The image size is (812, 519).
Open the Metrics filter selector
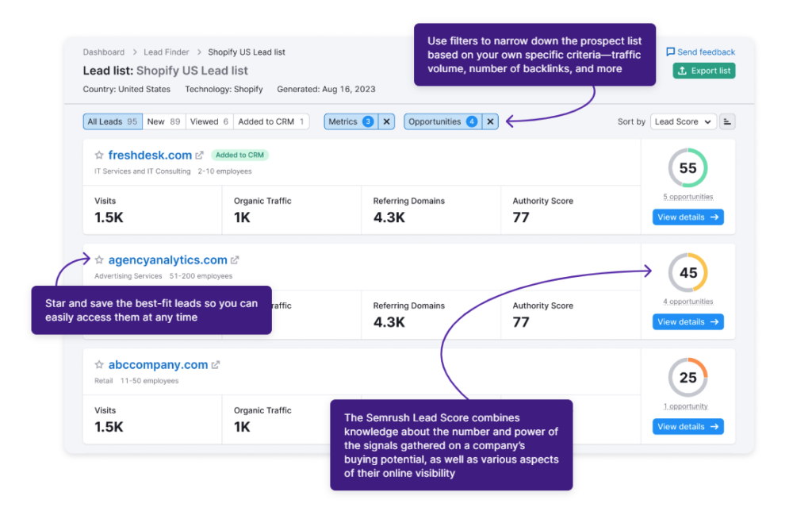point(353,121)
